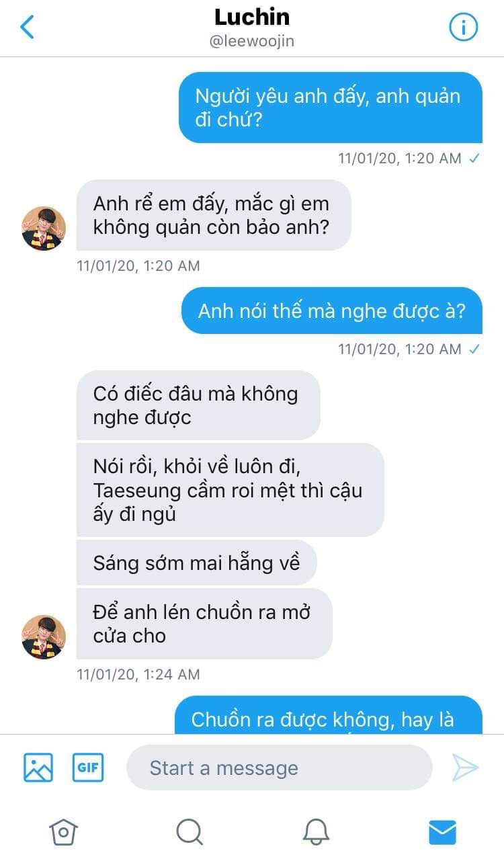Select the 'Có điếc đâu mà không' bubble

pyautogui.click(x=198, y=405)
